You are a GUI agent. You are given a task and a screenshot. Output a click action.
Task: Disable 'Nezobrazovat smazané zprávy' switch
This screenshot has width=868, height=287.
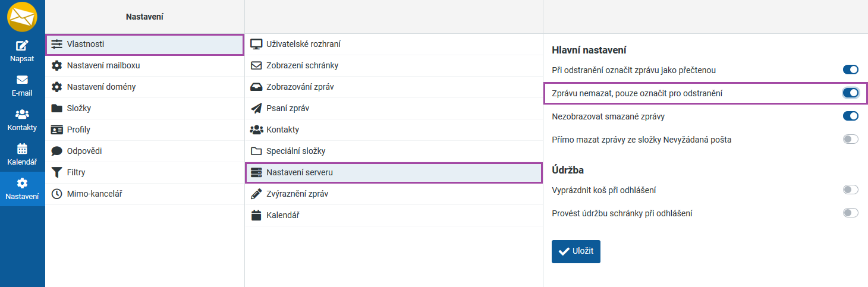click(851, 116)
